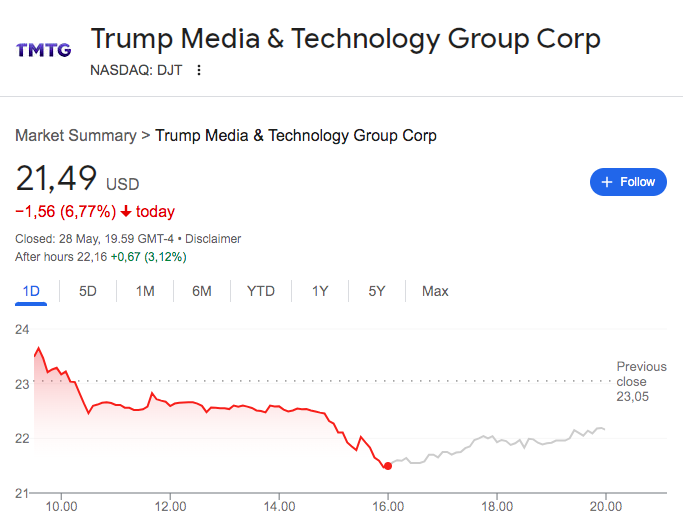Image resolution: width=683 pixels, height=522 pixels.
Task: View the 1Y chart range
Action: [x=320, y=291]
